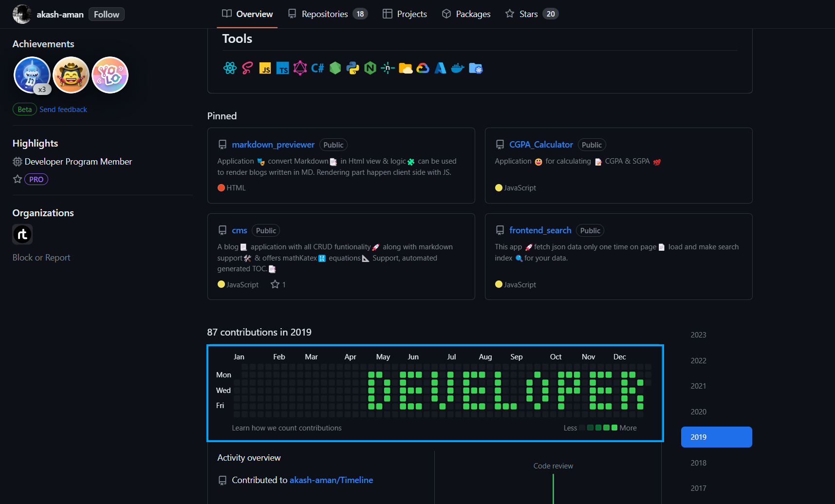835x504 pixels.
Task: Click the darkest green square in the More legend
Action: click(x=590, y=428)
